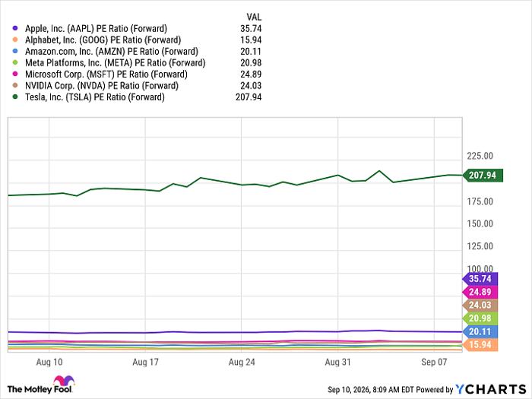Click the orange 15.94 chart end tag

[480, 345]
